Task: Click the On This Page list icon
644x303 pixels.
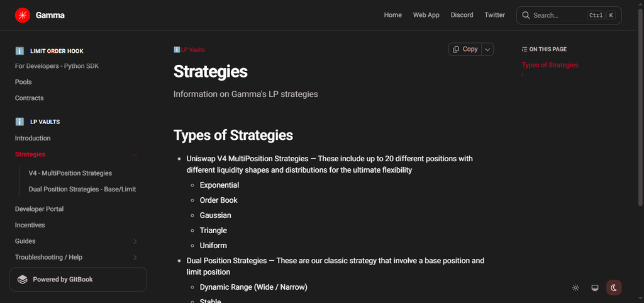Action: (525, 49)
